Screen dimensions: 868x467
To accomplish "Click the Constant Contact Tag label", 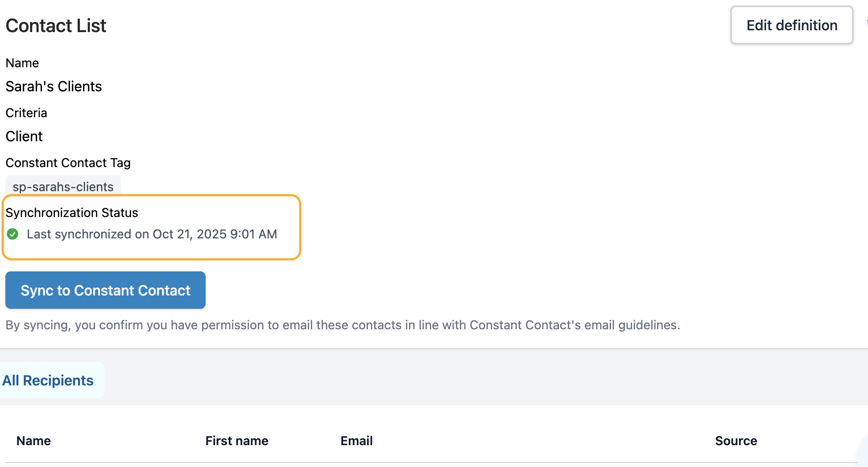I will 68,163.
